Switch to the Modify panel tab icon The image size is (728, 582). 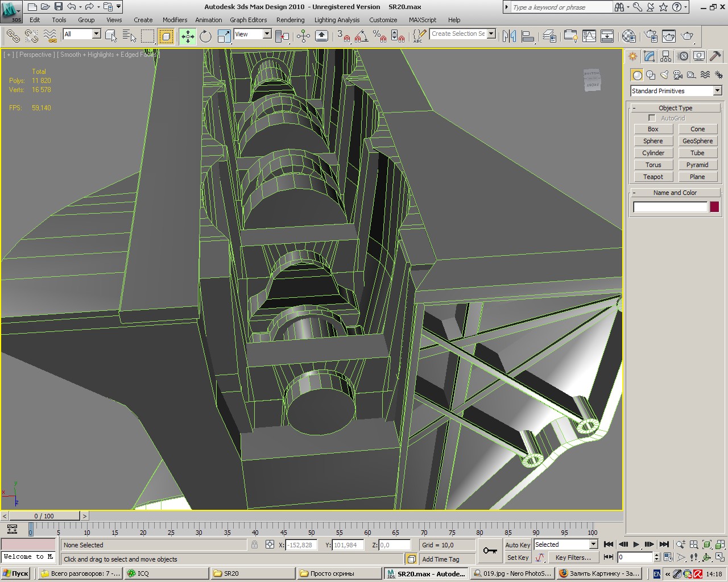coord(650,56)
